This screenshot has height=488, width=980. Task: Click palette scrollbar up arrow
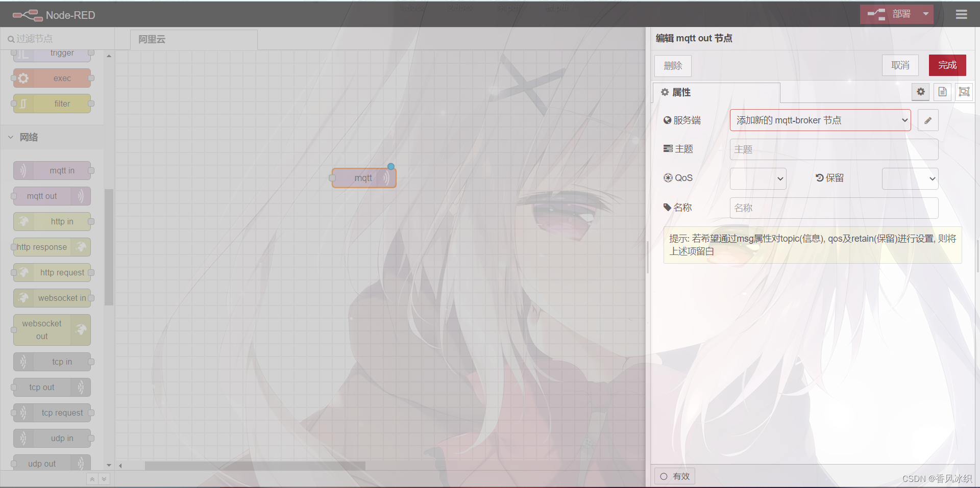109,56
